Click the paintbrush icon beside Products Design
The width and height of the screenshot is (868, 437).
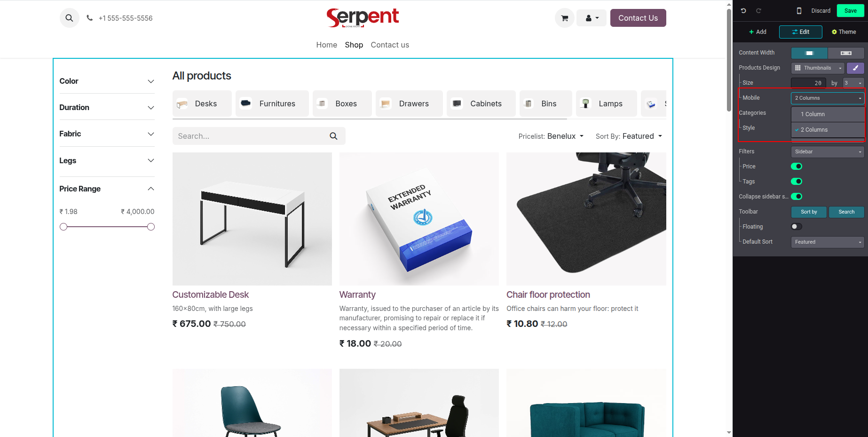(x=855, y=68)
